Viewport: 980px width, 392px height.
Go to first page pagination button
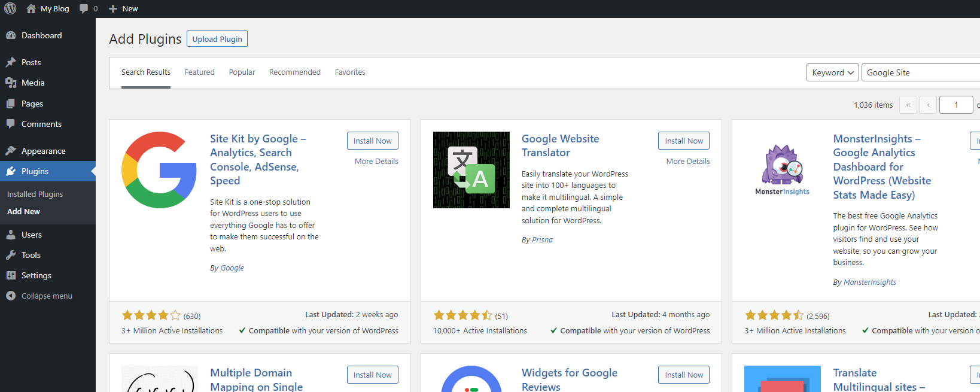click(x=908, y=105)
